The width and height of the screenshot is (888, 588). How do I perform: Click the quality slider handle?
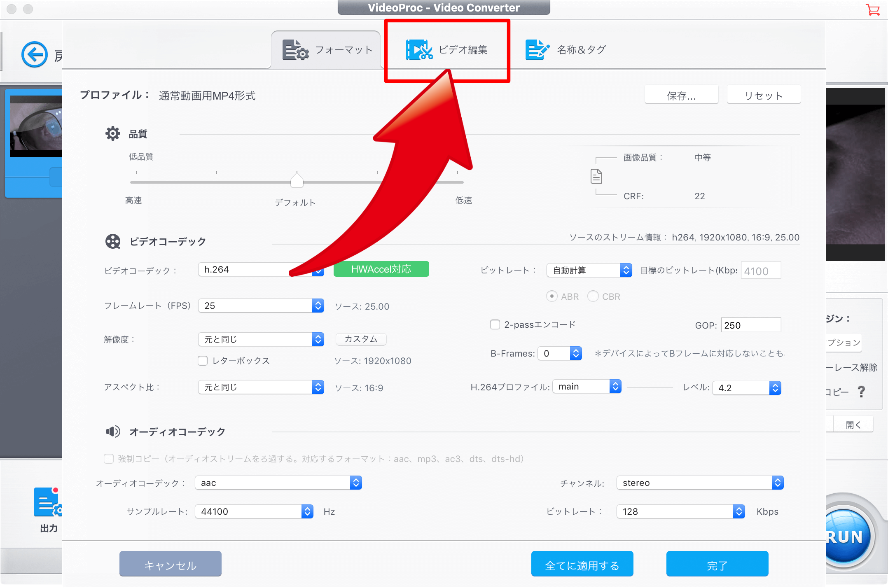click(x=297, y=180)
